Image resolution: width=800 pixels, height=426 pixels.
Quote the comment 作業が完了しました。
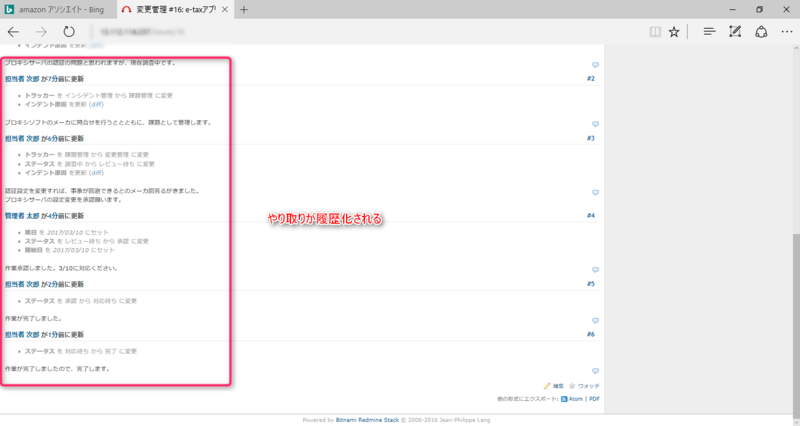coord(595,320)
